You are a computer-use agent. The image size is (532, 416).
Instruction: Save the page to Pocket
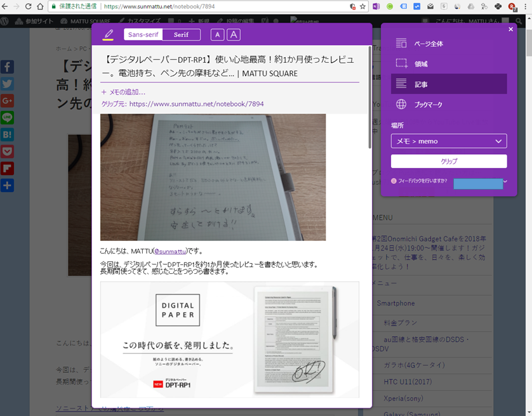(7, 152)
